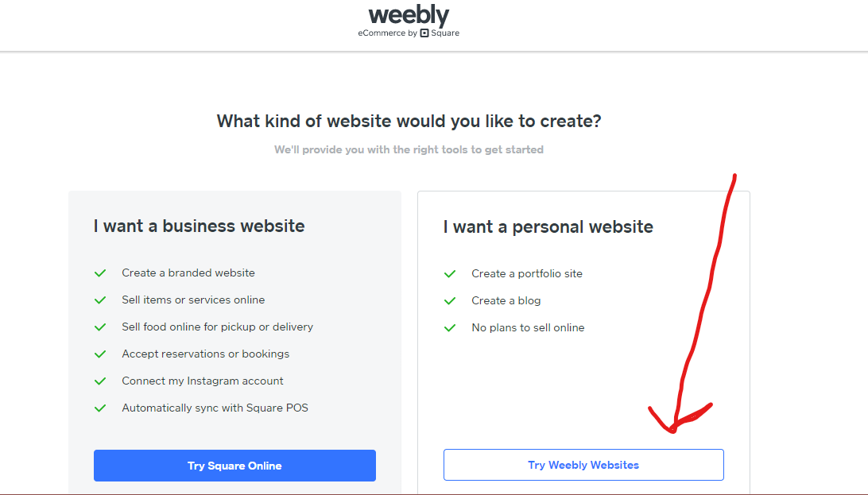Viewport: 868px width, 495px height.
Task: Open the weebly logo at the top
Action: pyautogui.click(x=409, y=15)
